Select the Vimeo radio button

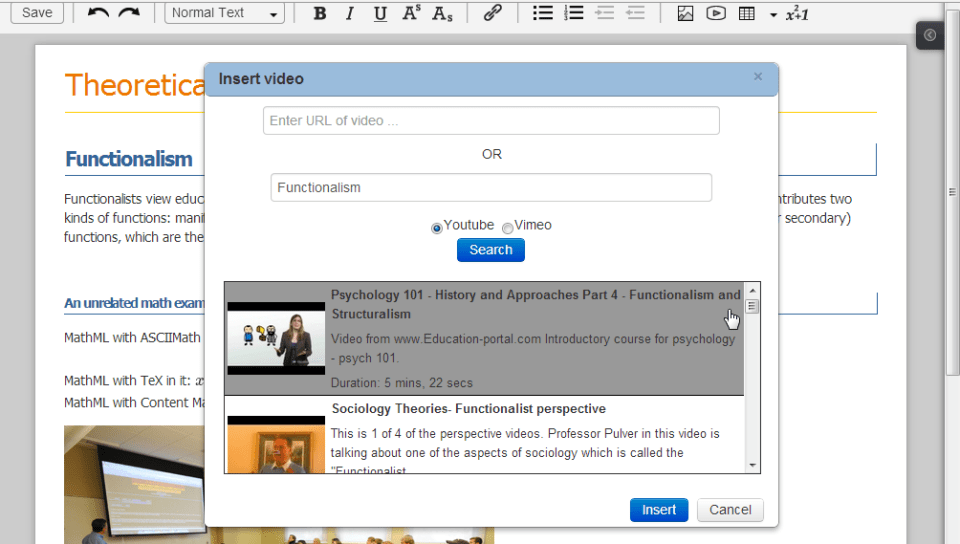click(x=508, y=228)
